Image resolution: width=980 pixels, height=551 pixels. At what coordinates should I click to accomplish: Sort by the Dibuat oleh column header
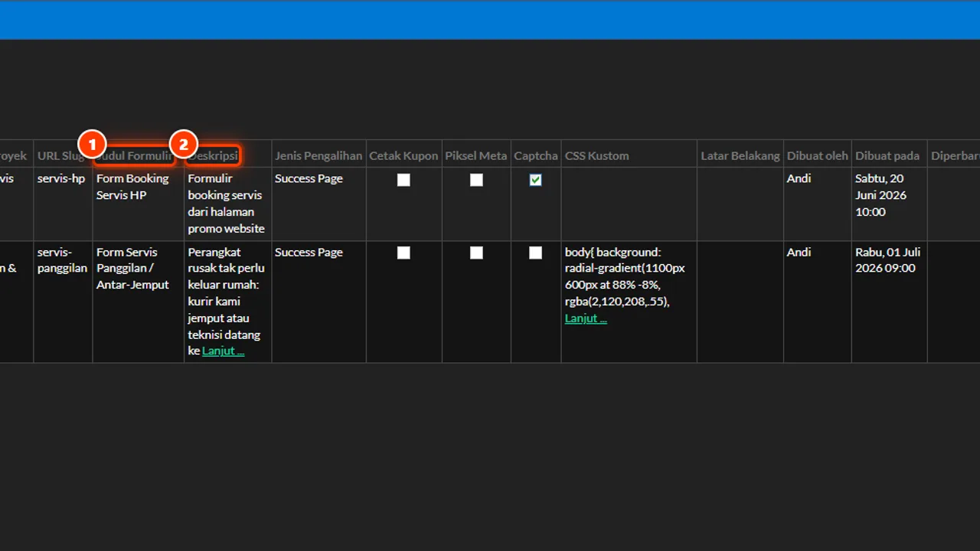(x=818, y=155)
